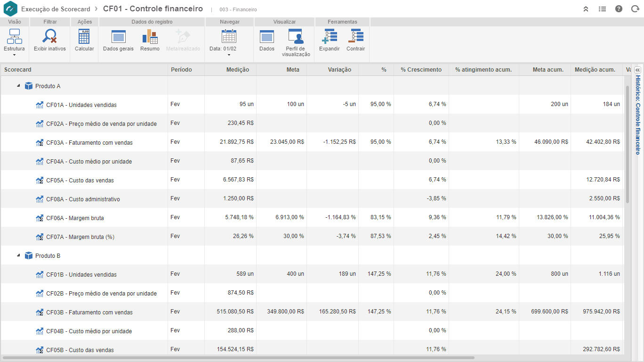
Task: Go to Execução de Scorecard breadcrumb
Action: [55, 9]
